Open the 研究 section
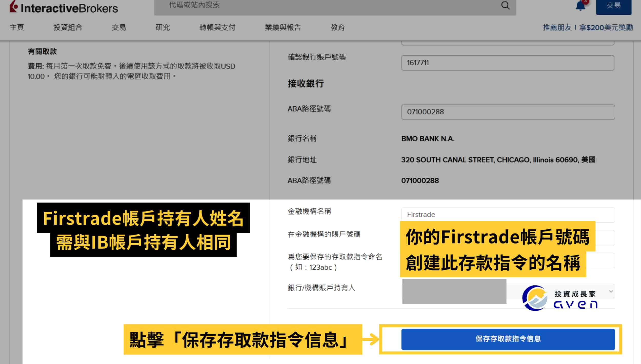 162,27
